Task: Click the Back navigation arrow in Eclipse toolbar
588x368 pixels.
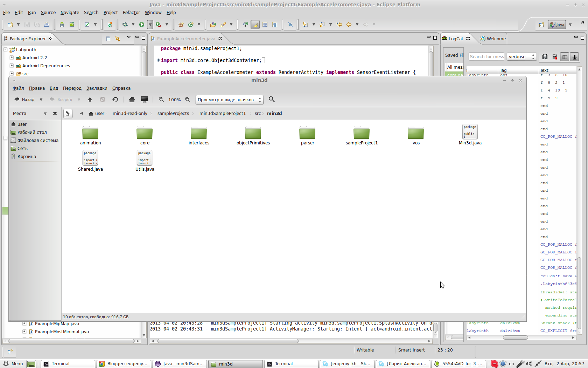Action: (x=349, y=25)
